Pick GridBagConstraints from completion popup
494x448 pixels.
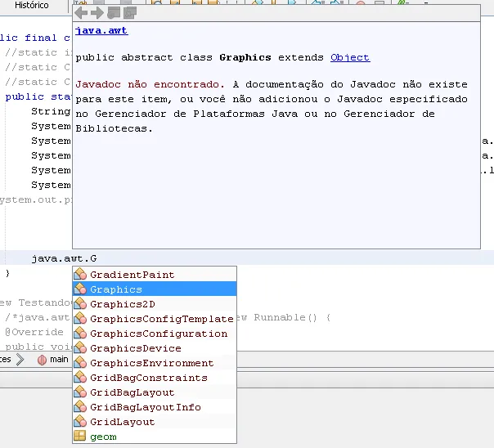(148, 378)
